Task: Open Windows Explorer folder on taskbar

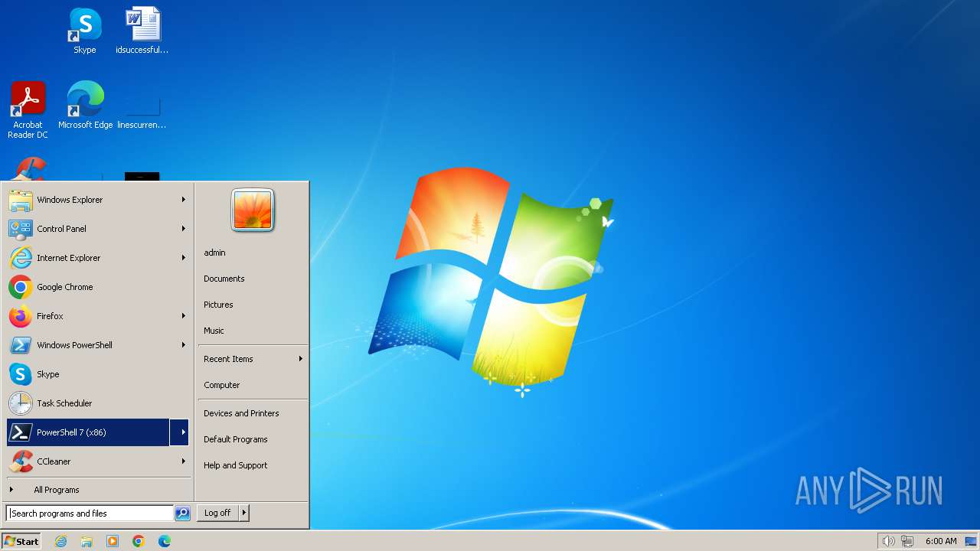Action: (87, 541)
